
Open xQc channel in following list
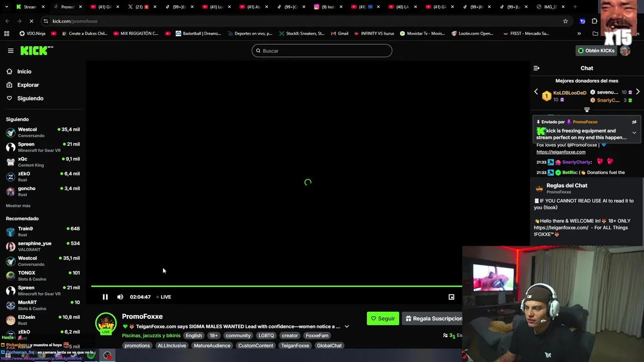43,162
